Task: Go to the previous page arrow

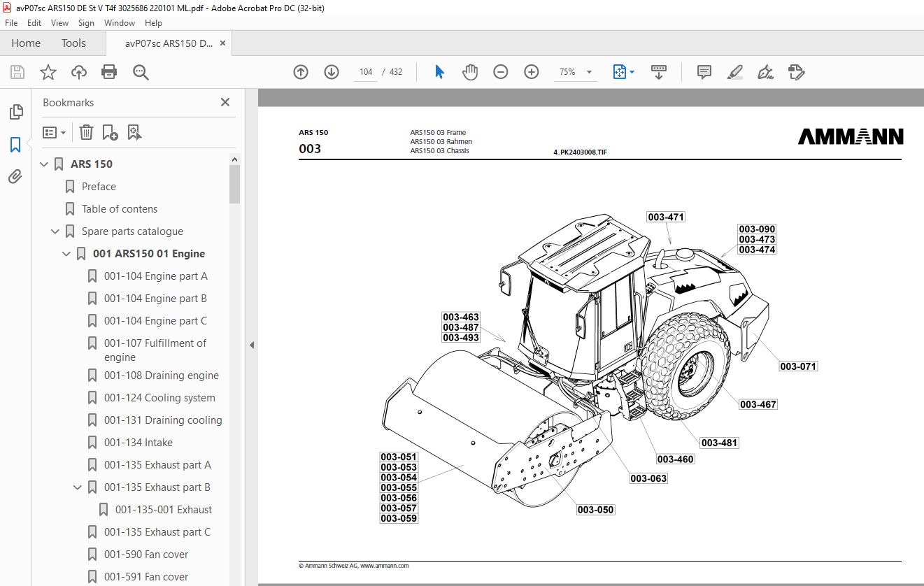Action: (x=301, y=72)
